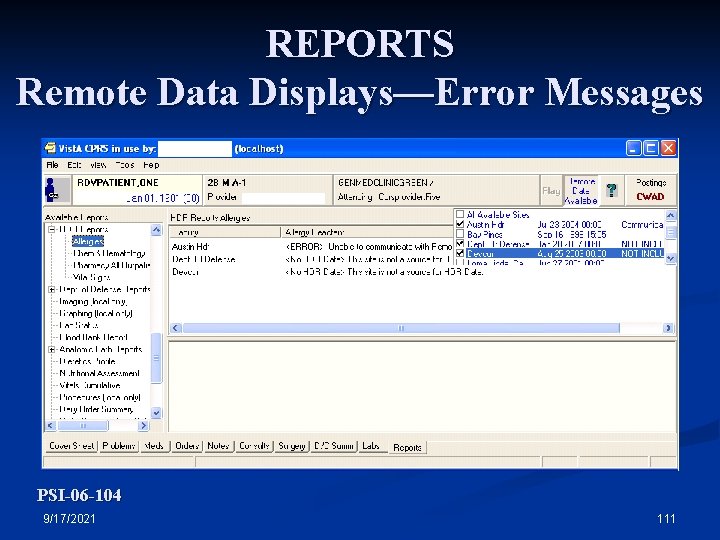This screenshot has height=540, width=720.
Task: Switch to the Surgery tab
Action: pyautogui.click(x=292, y=446)
